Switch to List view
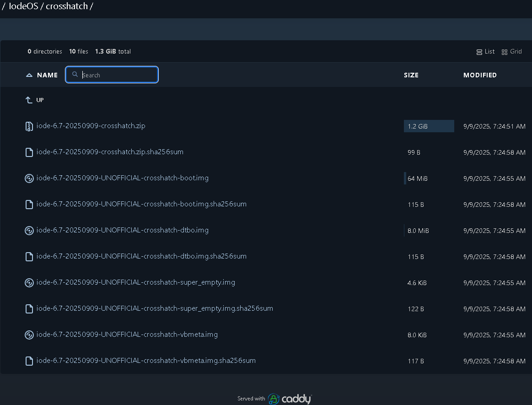Screen dimensions: 532x405 (x=485, y=52)
